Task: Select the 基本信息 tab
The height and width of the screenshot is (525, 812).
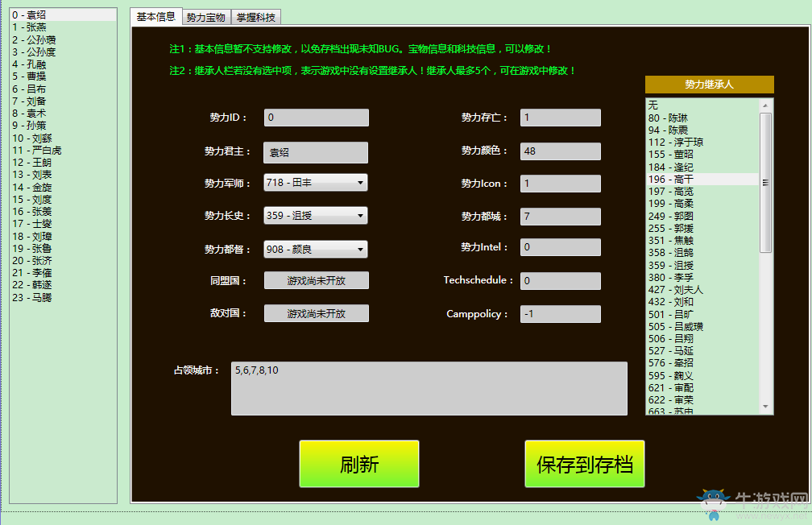Action: (156, 17)
